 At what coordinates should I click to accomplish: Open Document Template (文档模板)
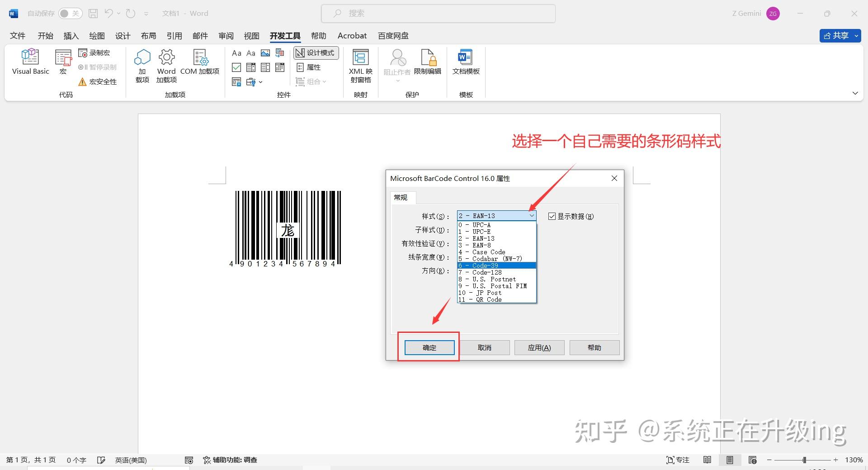click(466, 62)
